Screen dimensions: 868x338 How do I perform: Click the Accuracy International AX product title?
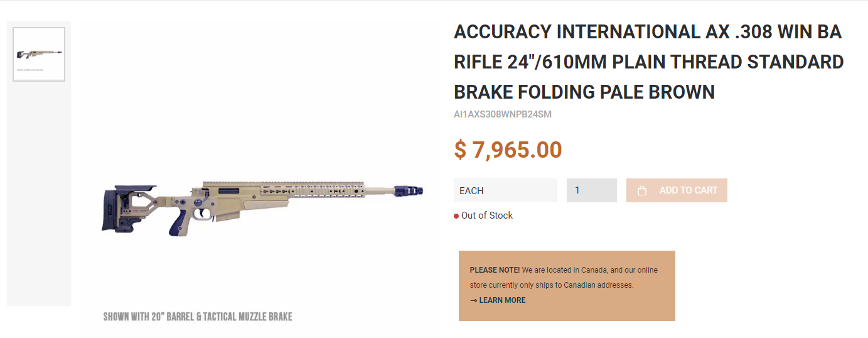point(648,62)
